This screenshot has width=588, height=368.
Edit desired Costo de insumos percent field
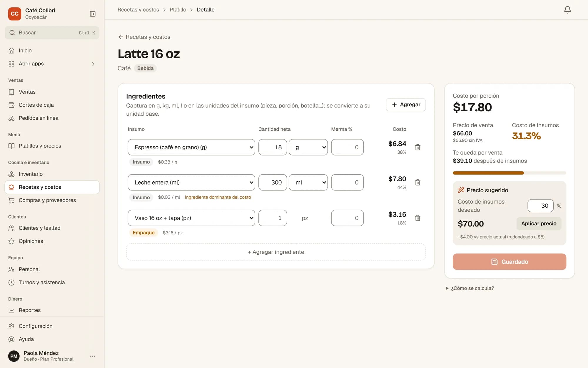click(x=540, y=206)
